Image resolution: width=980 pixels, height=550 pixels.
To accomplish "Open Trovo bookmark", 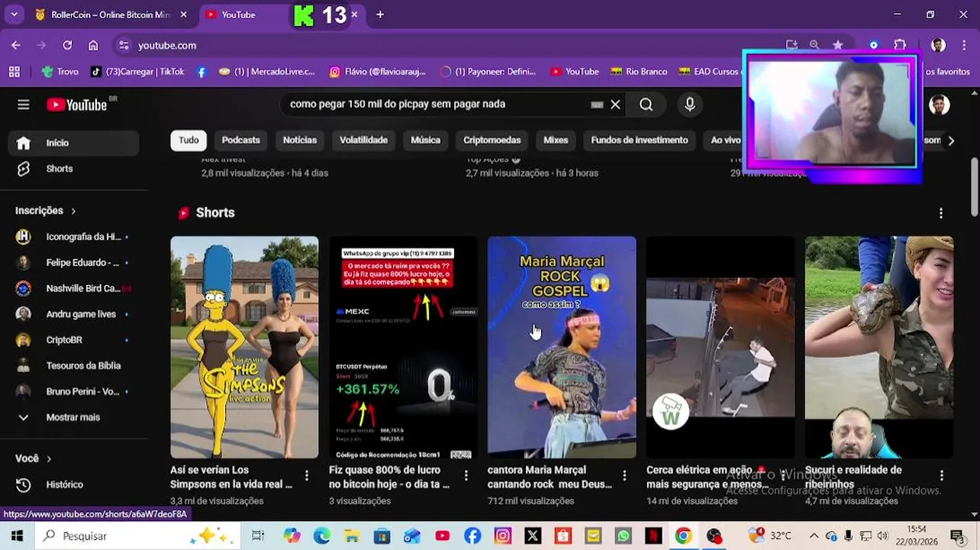I will click(x=60, y=72).
